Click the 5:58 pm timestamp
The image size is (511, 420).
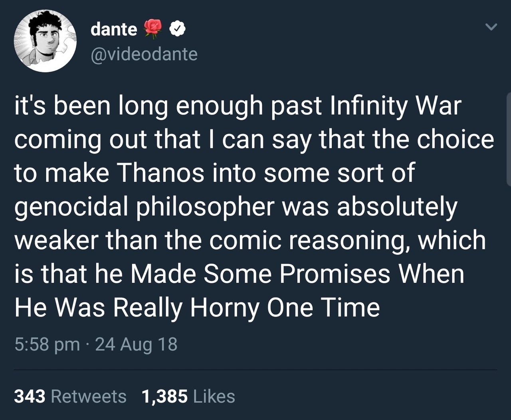47,344
